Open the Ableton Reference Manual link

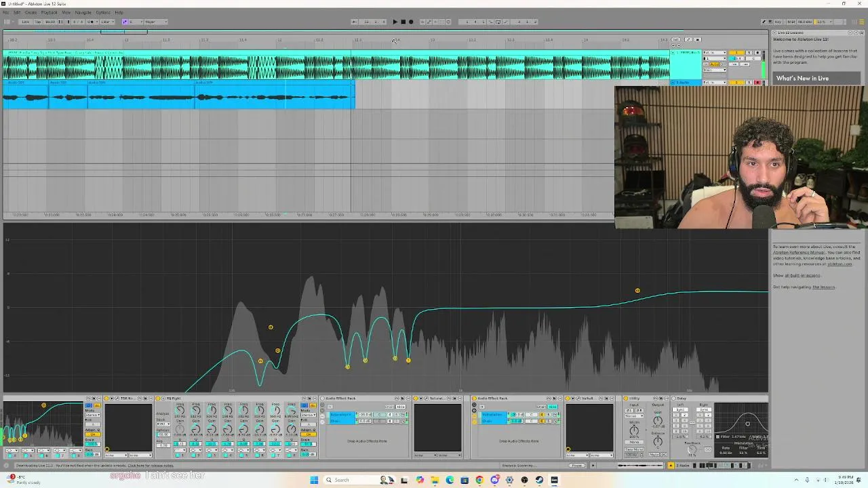(x=799, y=252)
